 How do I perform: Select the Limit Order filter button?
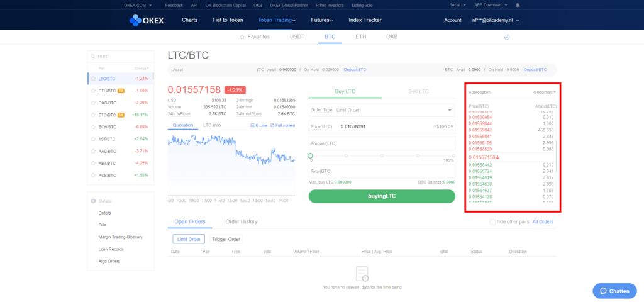point(189,239)
